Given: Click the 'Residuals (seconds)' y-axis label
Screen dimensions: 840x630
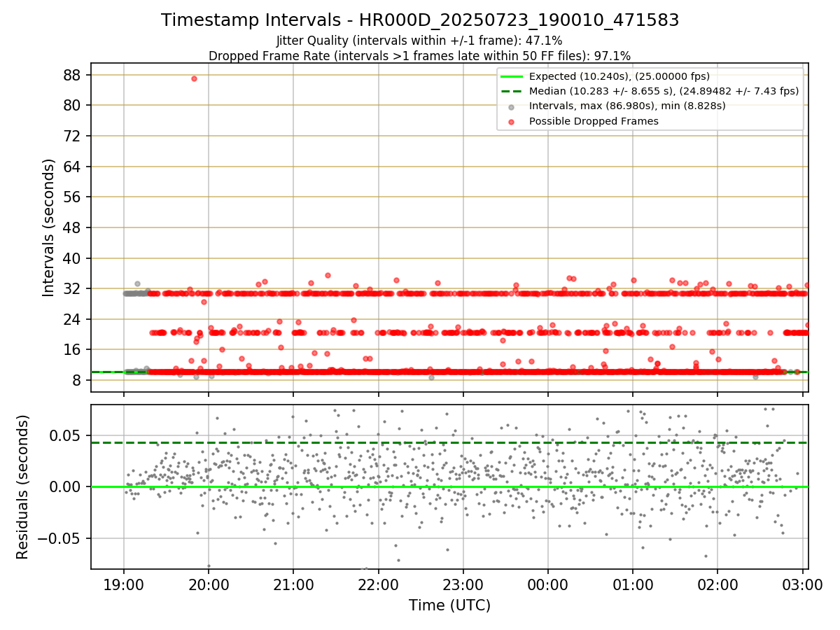Looking at the screenshot, I should pyautogui.click(x=23, y=486).
